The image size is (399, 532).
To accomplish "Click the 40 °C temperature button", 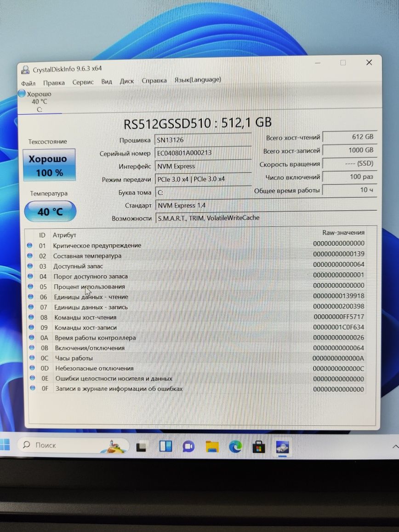I will click(x=50, y=212).
